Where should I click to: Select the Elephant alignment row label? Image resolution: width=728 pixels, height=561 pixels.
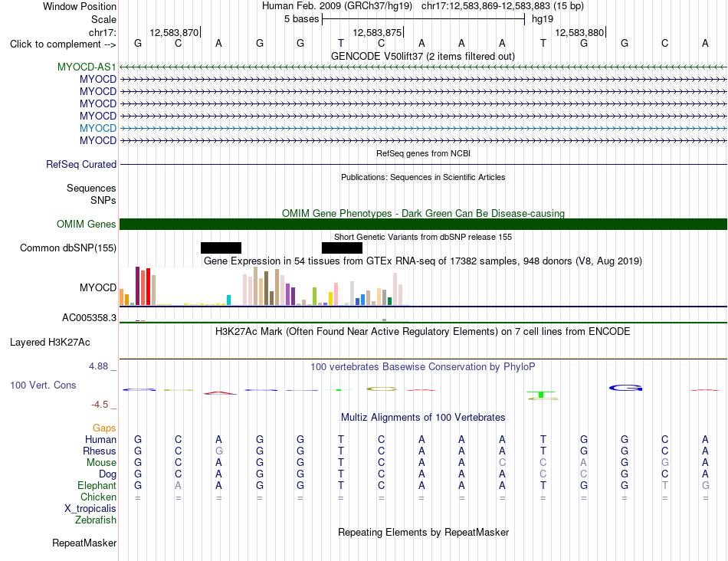point(97,485)
